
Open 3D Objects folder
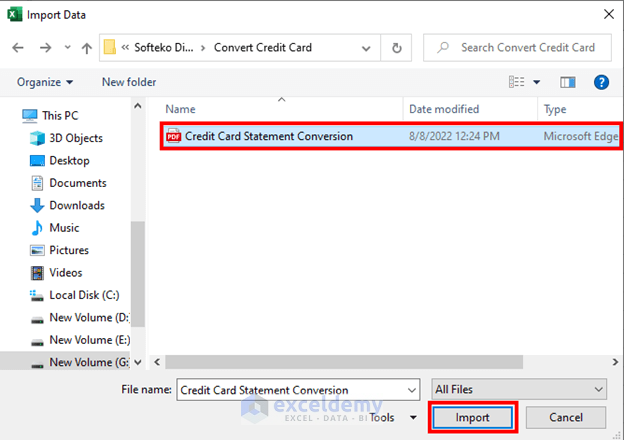66,138
